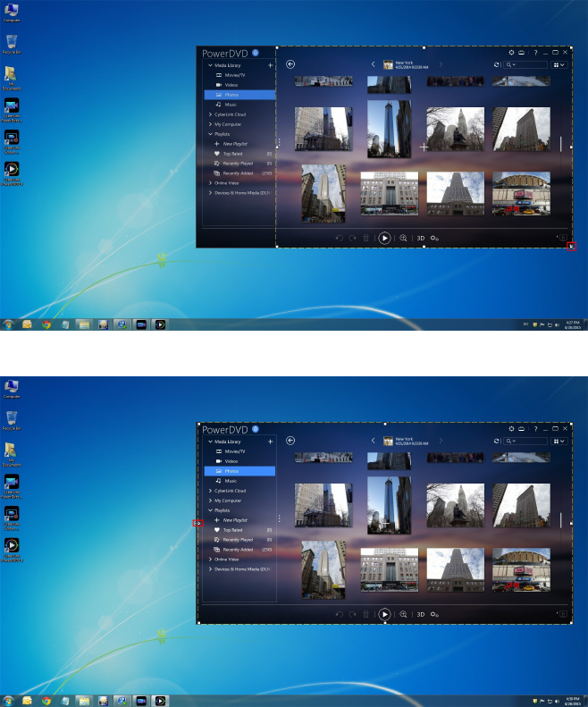Click the trash delete icon in upper PowerDVD window
This screenshot has height=707, width=588.
click(x=365, y=238)
